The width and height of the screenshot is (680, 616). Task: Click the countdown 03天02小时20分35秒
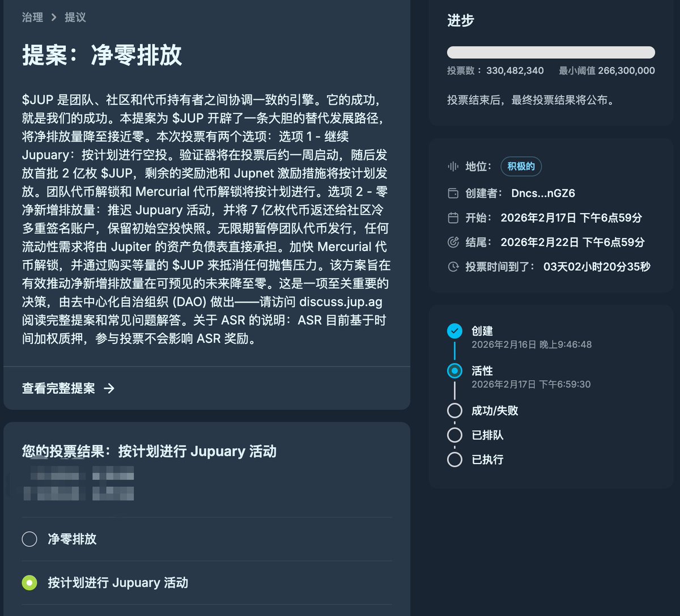click(x=597, y=266)
